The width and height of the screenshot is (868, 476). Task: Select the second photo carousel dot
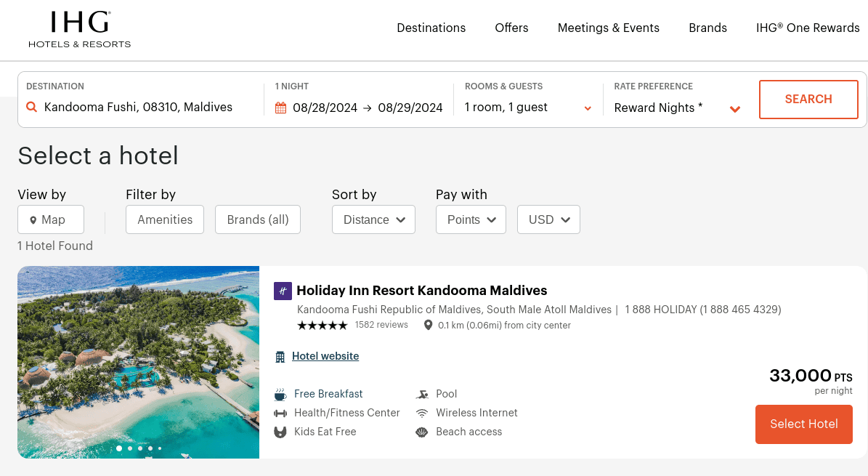[x=129, y=448]
